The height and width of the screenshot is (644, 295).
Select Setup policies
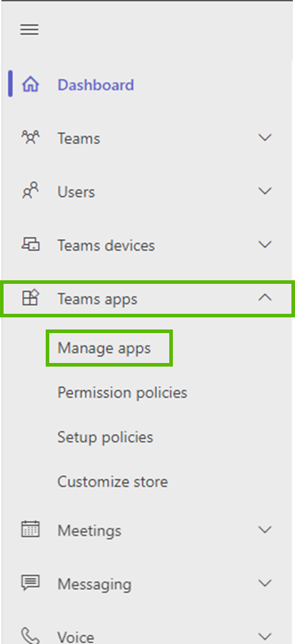[105, 437]
